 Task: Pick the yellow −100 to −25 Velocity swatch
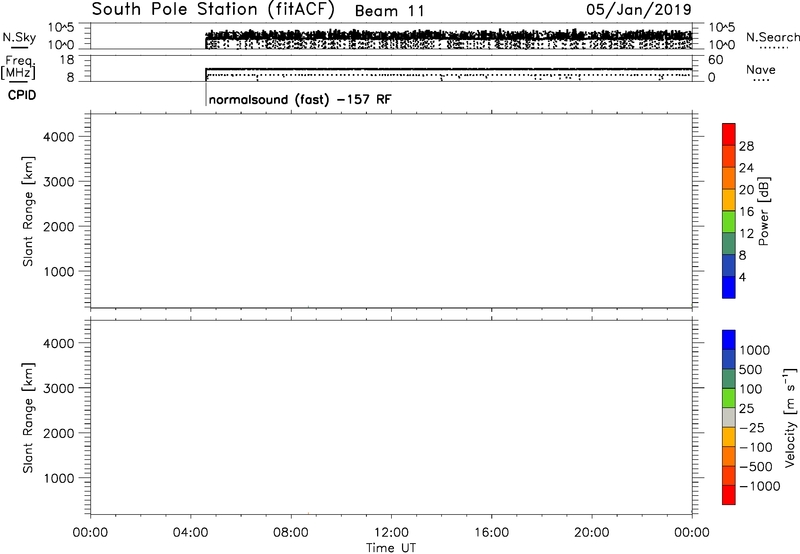[729, 437]
